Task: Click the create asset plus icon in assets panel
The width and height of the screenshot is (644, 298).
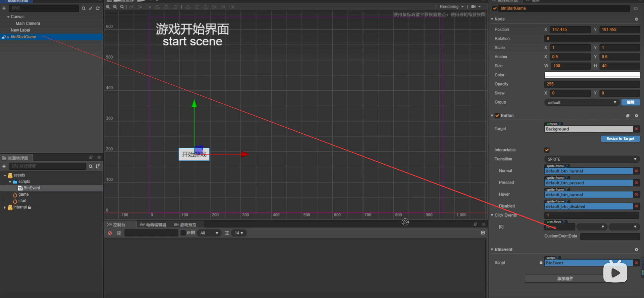Action: coord(4,166)
